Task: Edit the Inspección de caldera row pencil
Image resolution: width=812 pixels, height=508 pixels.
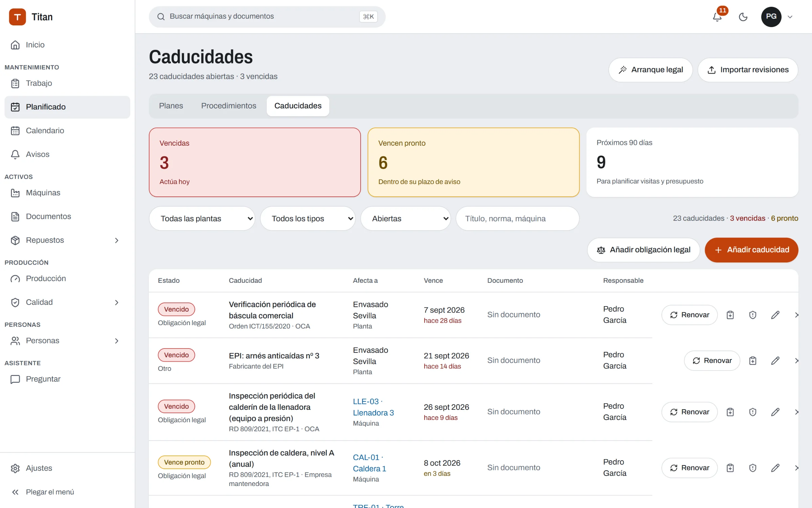Action: [775, 468]
